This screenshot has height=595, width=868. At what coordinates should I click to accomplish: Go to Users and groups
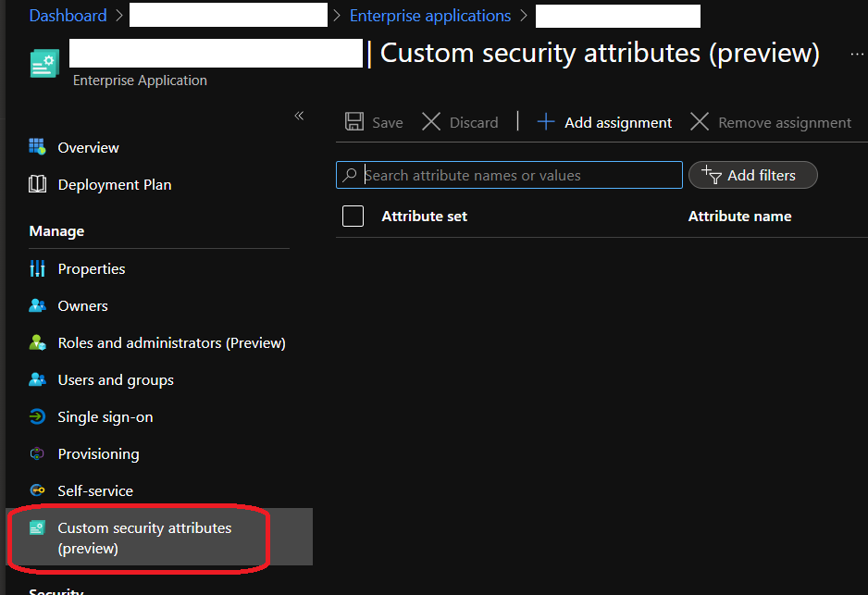coord(116,379)
